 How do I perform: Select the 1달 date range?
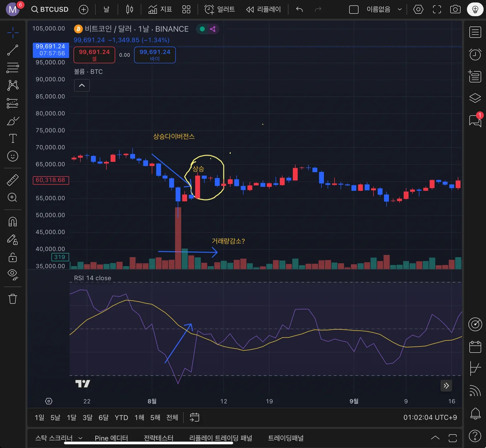point(71,418)
